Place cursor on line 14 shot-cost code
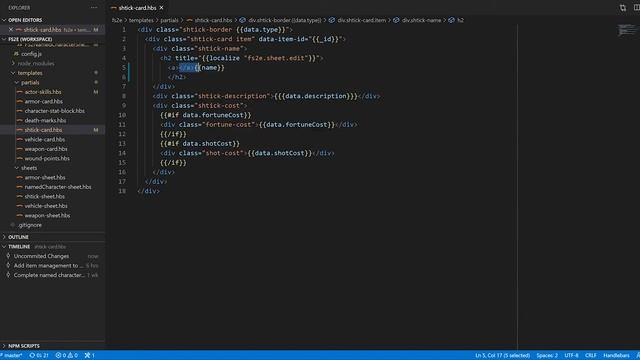Image resolution: width=640 pixels, height=360 pixels. pos(247,153)
